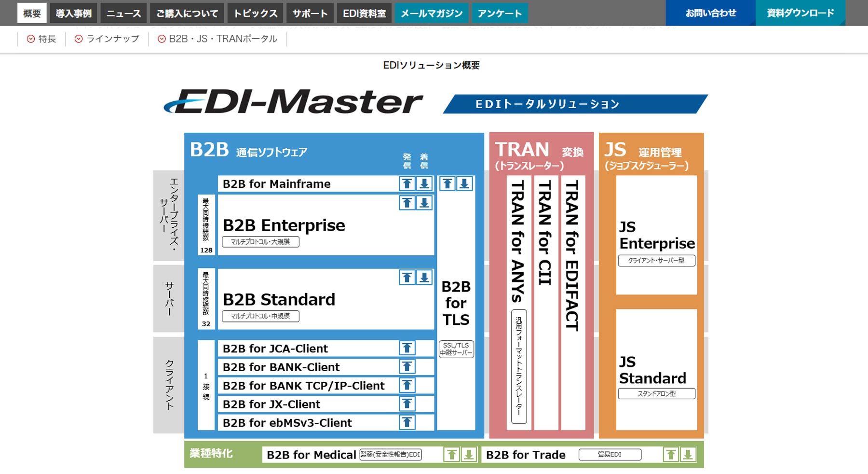This screenshot has width=868, height=474.
Task: Click the お問い合わせ button
Action: pos(710,13)
